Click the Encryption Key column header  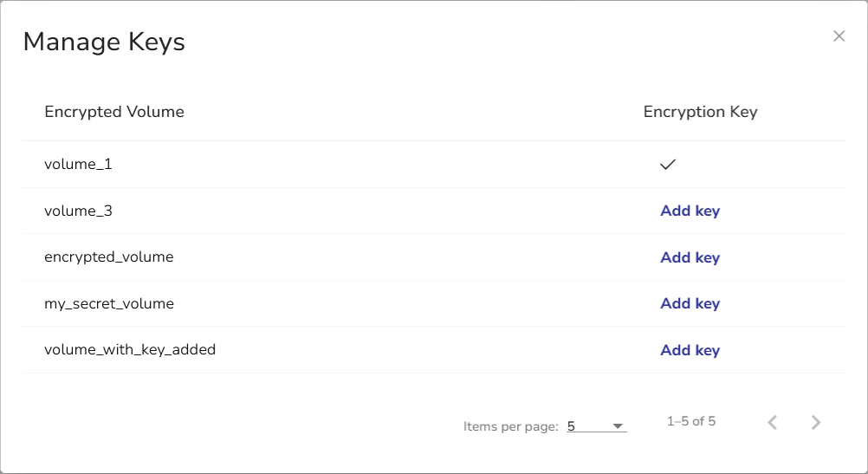pos(700,112)
